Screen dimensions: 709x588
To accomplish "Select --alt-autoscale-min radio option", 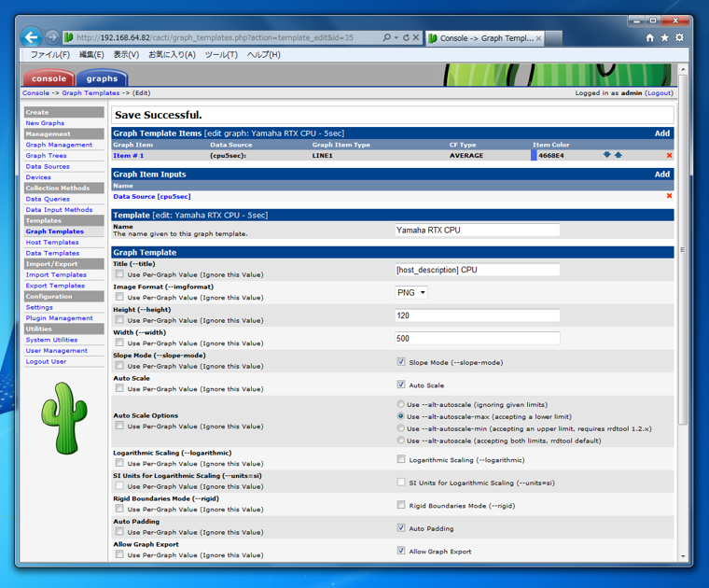I will tap(400, 427).
